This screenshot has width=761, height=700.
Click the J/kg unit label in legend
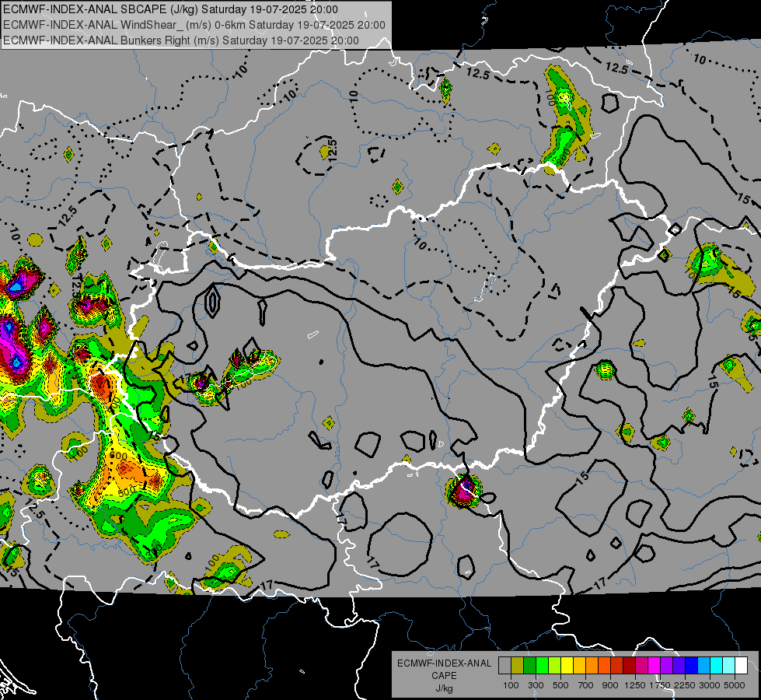(445, 688)
